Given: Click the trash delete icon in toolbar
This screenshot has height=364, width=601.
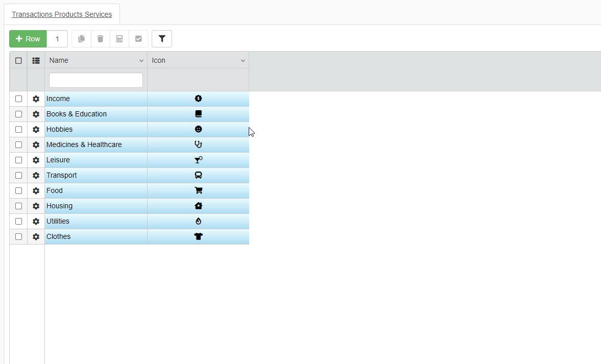Looking at the screenshot, I should pyautogui.click(x=100, y=39).
